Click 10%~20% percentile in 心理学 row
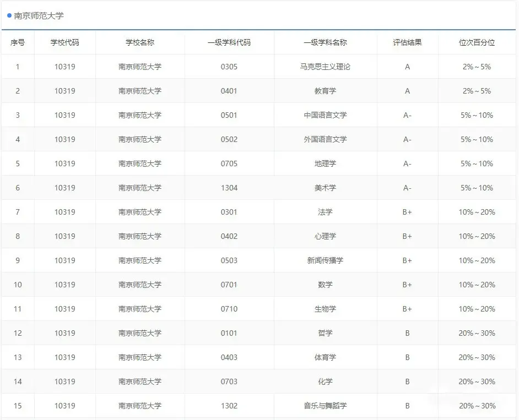The image size is (519, 420). [x=477, y=236]
